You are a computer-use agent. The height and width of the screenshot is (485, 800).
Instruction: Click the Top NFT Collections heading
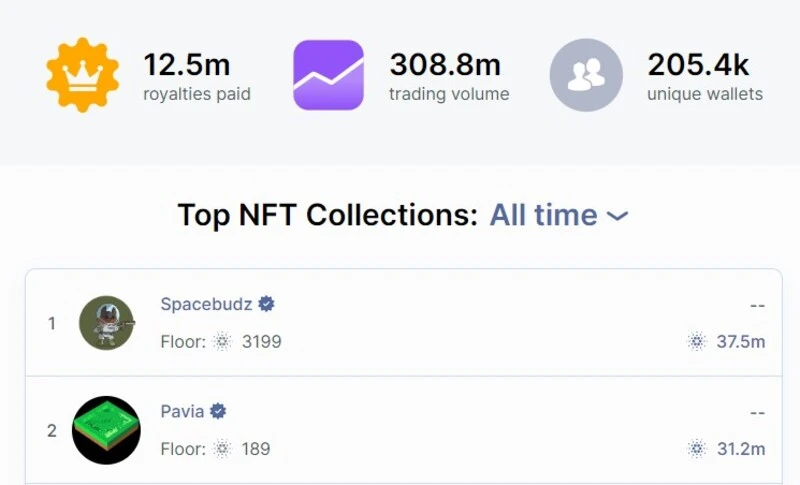point(327,215)
